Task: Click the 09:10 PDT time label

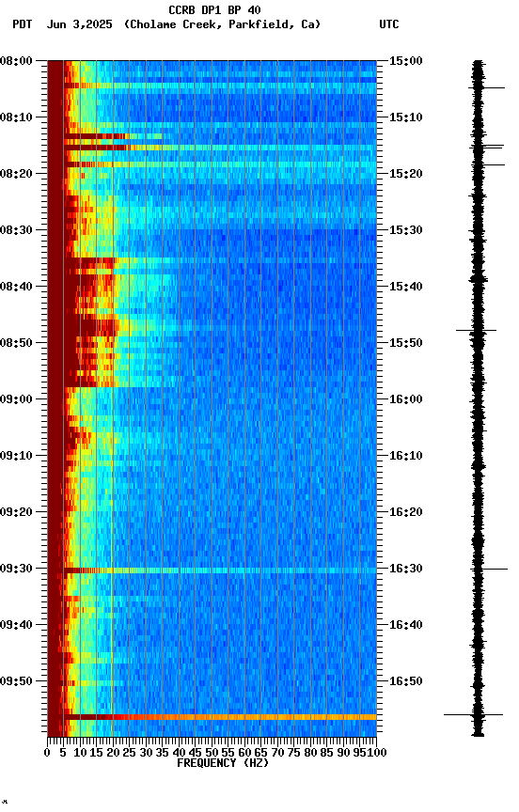Action: click(16, 456)
